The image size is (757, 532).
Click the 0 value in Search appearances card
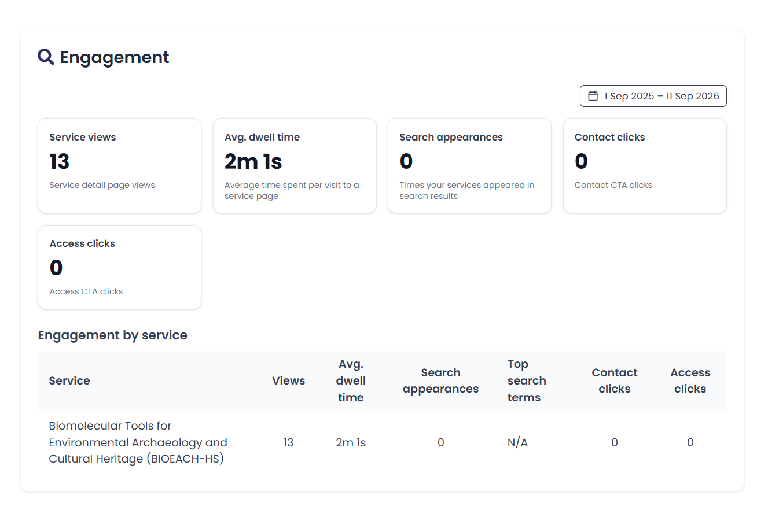point(406,161)
